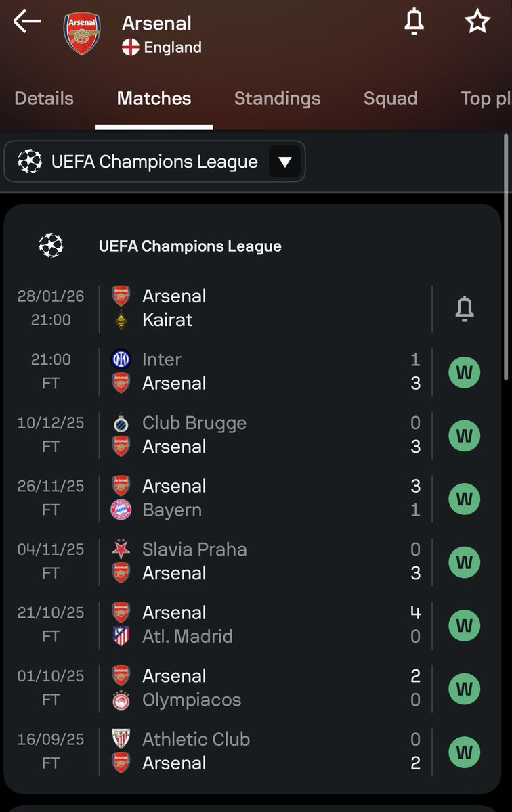The height and width of the screenshot is (812, 512).
Task: Toggle team notifications bell in header
Action: coord(414,22)
